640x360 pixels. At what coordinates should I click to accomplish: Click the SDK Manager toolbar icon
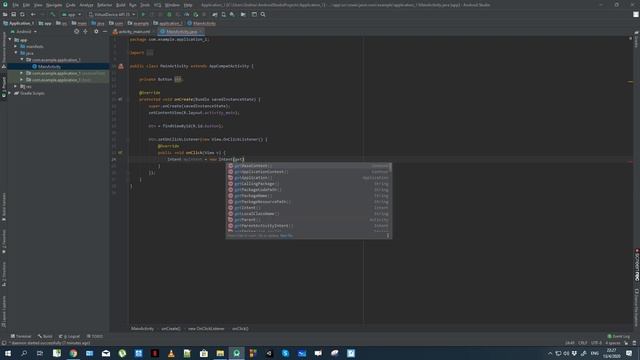[x=232, y=14]
